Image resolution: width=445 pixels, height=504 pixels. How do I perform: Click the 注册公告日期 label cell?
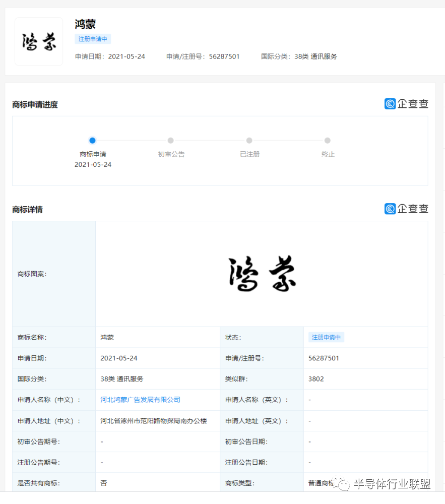(x=262, y=462)
